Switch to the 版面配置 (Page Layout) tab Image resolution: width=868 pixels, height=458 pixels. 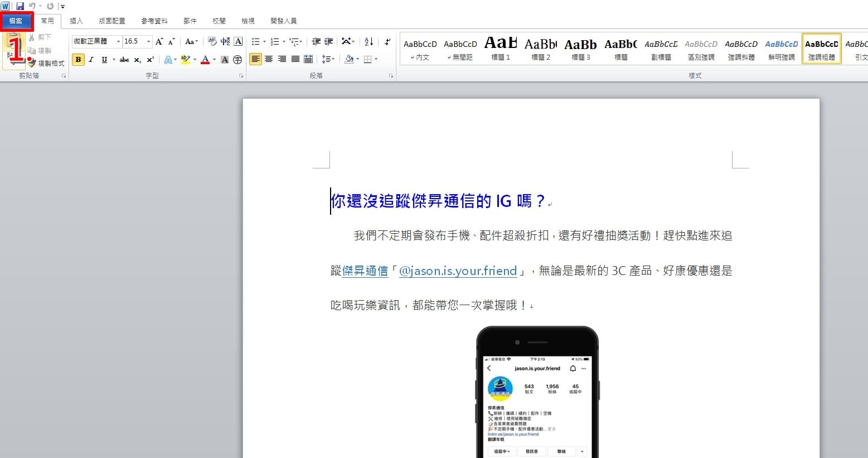click(x=112, y=21)
